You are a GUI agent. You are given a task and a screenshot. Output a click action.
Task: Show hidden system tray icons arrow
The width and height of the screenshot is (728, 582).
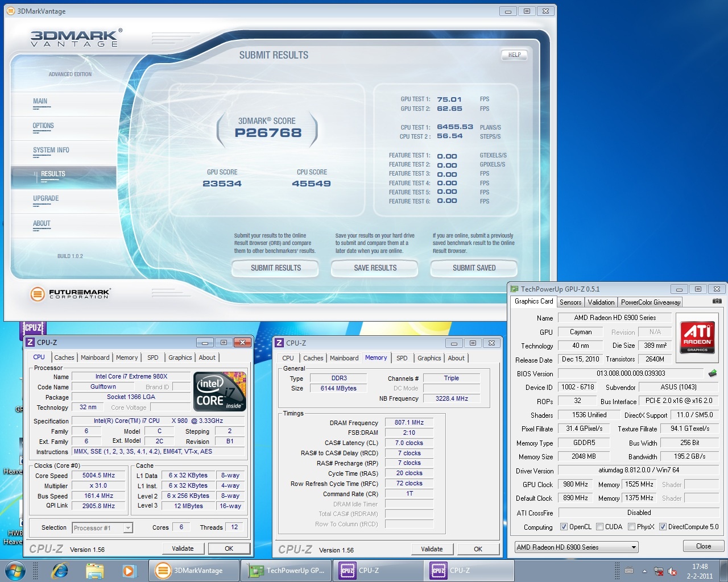point(644,571)
